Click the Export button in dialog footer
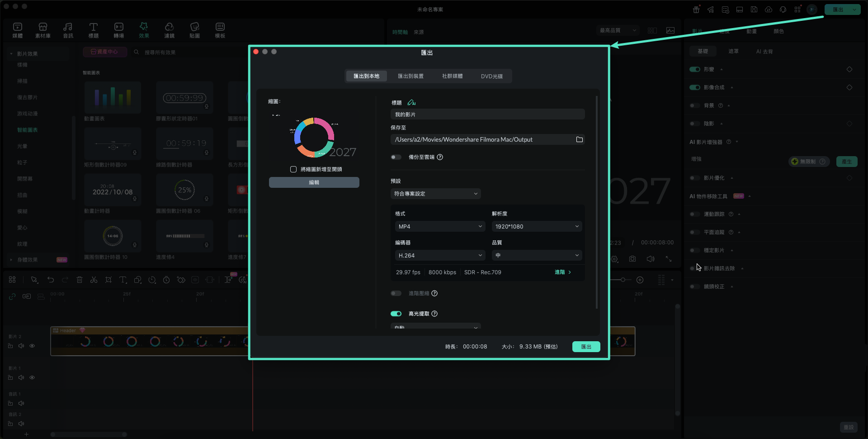The width and height of the screenshot is (868, 439). point(586,347)
